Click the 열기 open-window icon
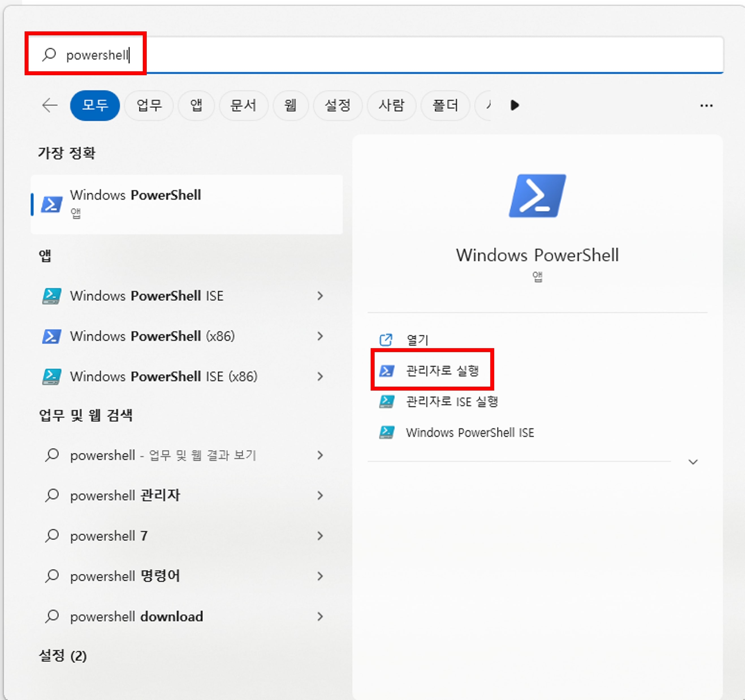Screen dimensions: 745x700 coord(386,340)
